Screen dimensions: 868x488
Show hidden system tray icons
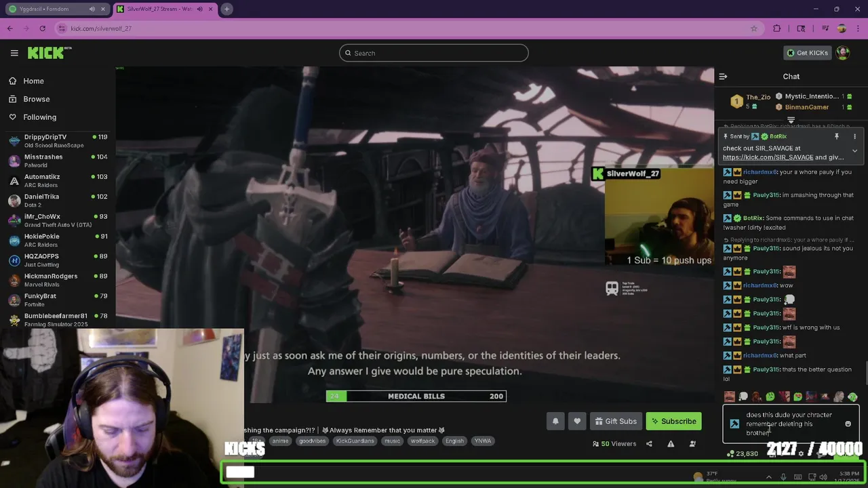[x=768, y=477]
